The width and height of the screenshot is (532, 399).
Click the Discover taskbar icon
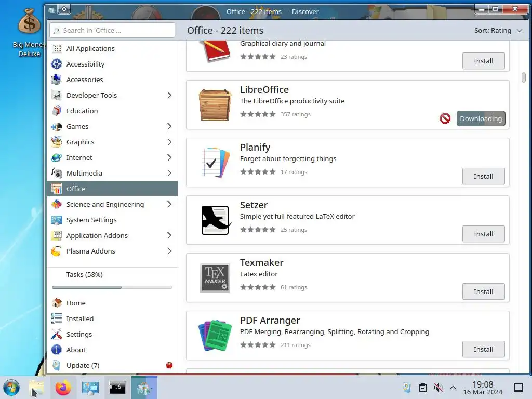pyautogui.click(x=144, y=388)
